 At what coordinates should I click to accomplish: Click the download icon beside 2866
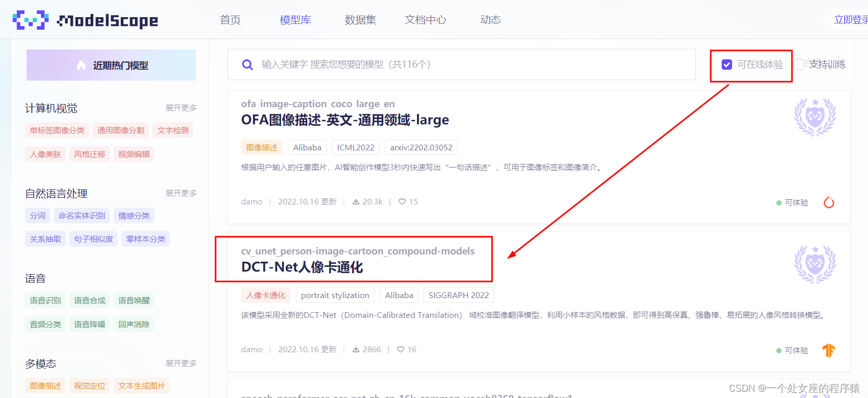[x=356, y=350]
